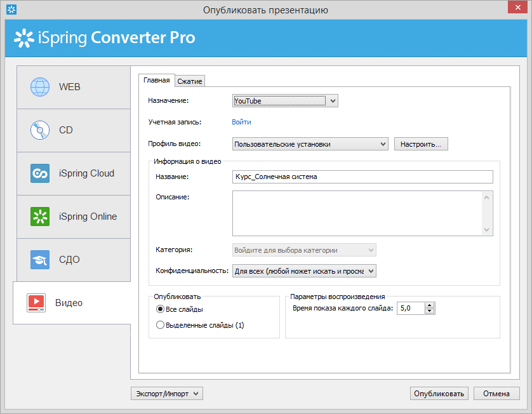Click the Опубликовать button
Screen dimensions: 532x414
point(439,393)
